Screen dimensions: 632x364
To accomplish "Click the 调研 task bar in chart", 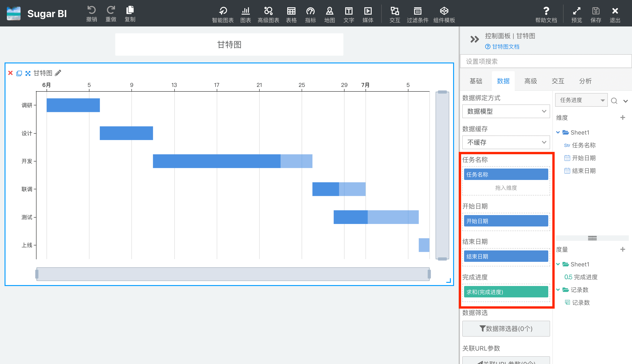I will [x=73, y=105].
